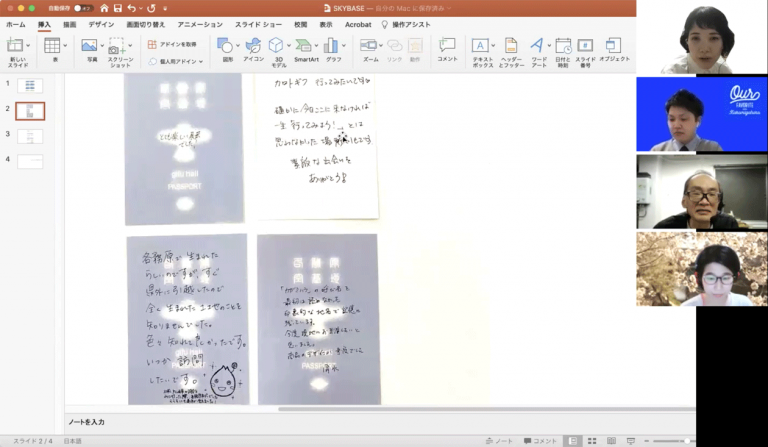Save the presentation with floppy icon
This screenshot has height=447, width=768.
[118, 8]
